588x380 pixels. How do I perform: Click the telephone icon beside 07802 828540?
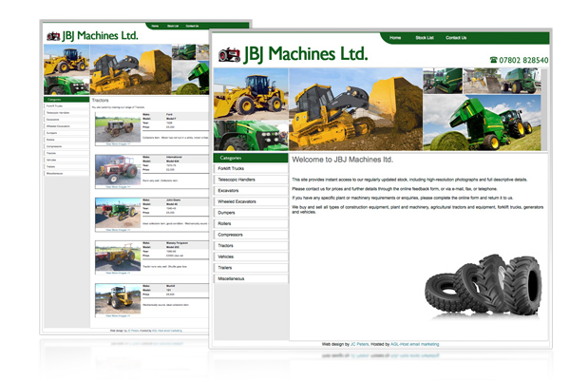tap(494, 60)
